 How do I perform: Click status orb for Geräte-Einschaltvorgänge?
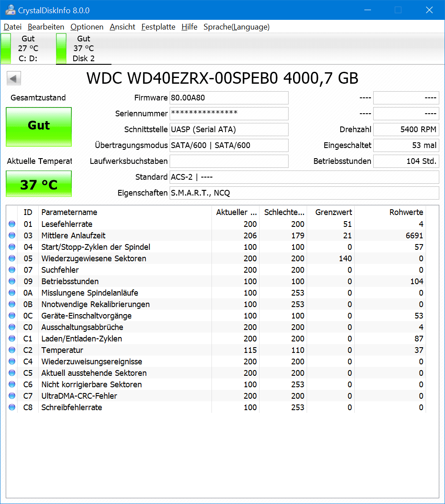pos(12,315)
